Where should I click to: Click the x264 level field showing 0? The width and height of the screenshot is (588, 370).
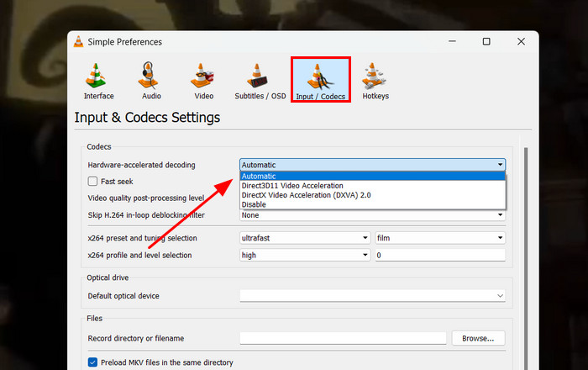point(440,255)
